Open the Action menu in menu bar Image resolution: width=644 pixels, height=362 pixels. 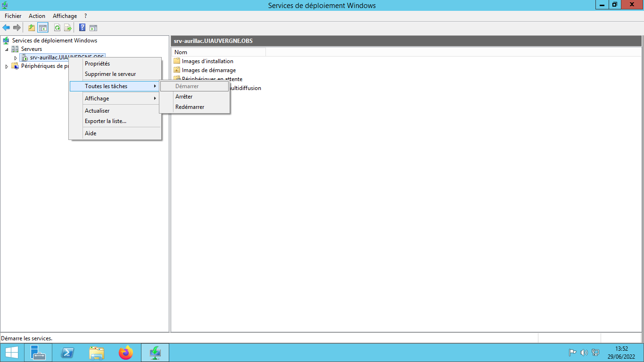point(37,16)
